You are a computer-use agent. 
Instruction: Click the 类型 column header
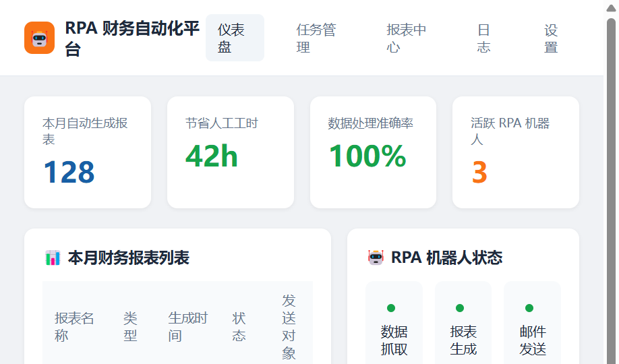130,326
